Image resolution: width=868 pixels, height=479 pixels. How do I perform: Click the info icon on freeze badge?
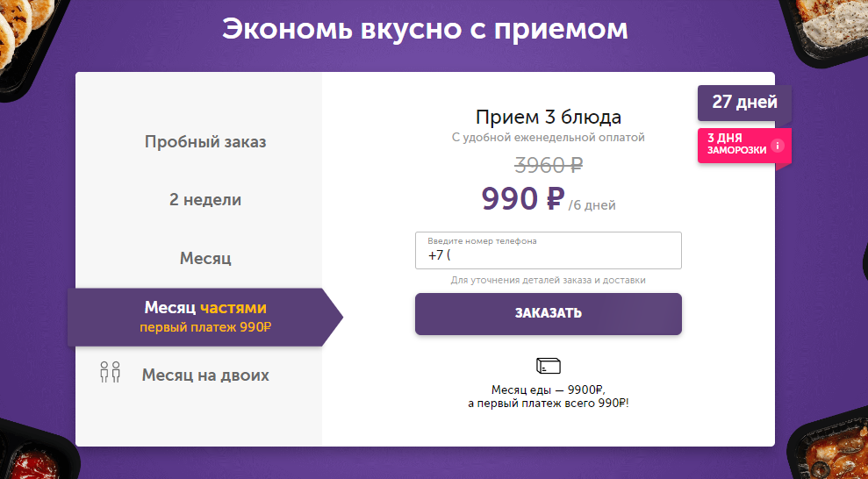click(x=778, y=146)
